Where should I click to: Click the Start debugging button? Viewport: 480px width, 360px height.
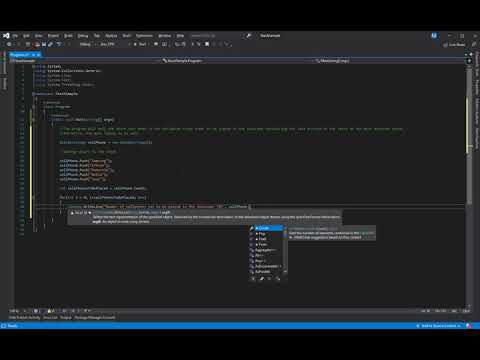[x=140, y=44]
